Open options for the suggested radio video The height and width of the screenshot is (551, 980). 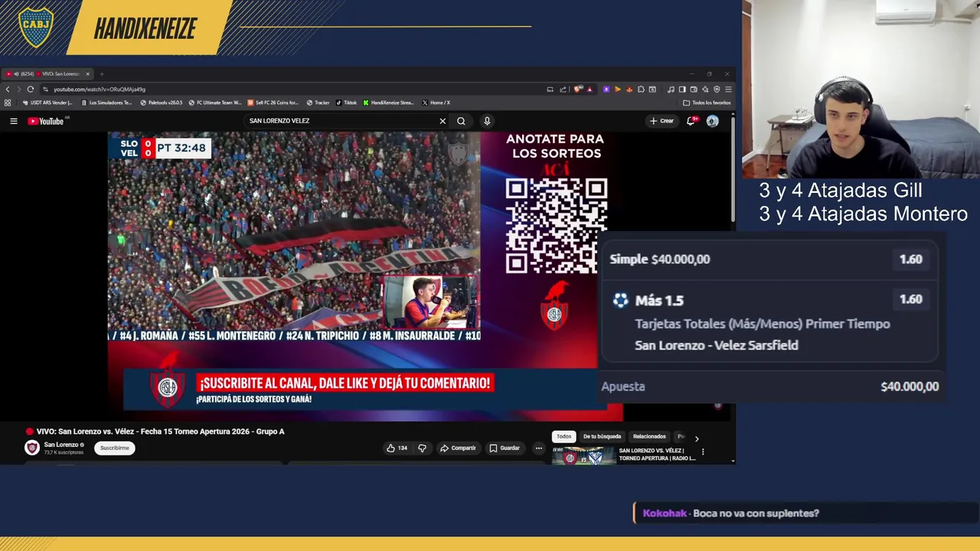tap(703, 452)
